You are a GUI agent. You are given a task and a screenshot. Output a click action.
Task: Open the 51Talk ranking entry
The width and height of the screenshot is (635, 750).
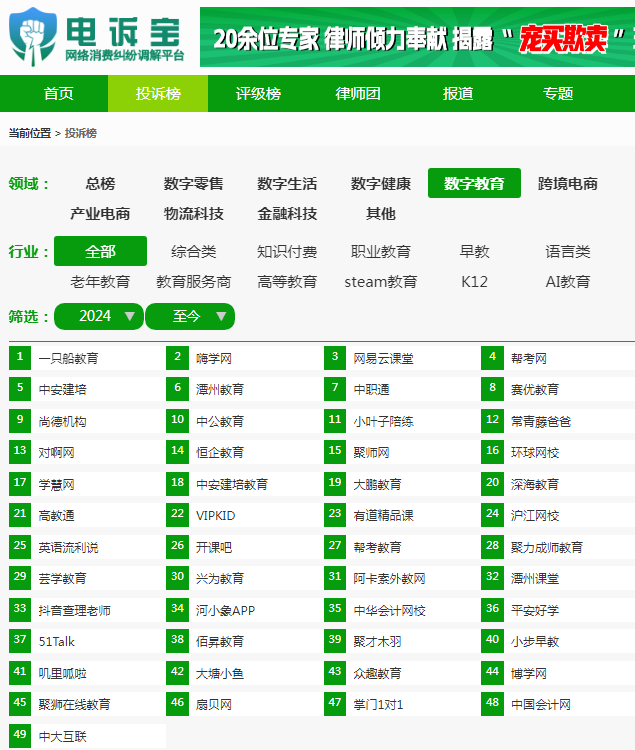click(57, 641)
